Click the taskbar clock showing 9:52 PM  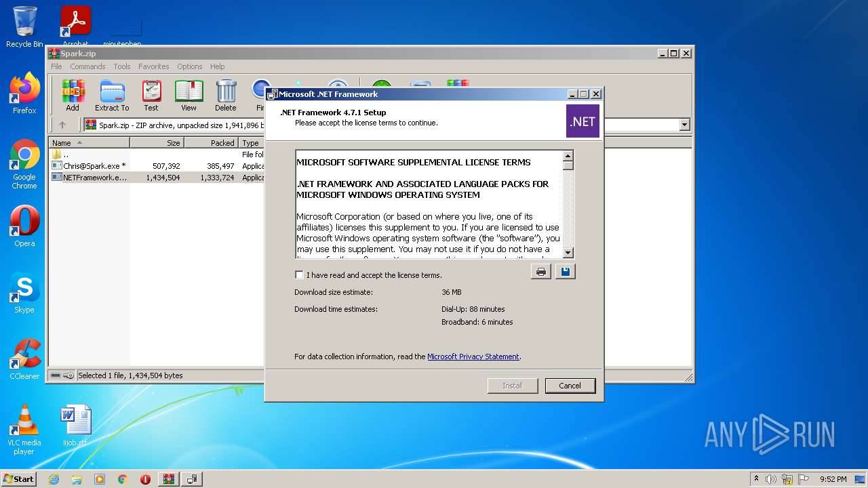(833, 479)
